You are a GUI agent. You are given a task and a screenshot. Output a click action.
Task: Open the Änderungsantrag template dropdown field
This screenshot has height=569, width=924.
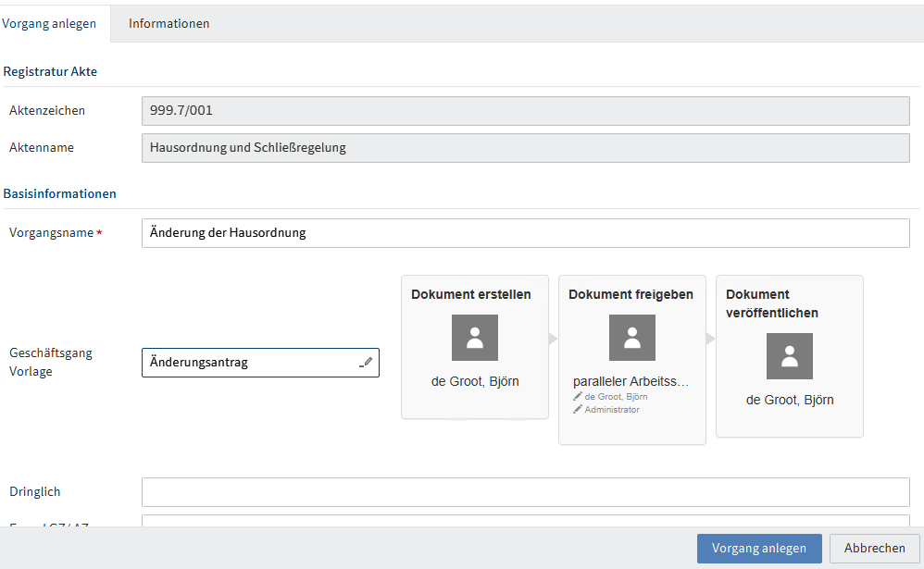pyautogui.click(x=260, y=363)
